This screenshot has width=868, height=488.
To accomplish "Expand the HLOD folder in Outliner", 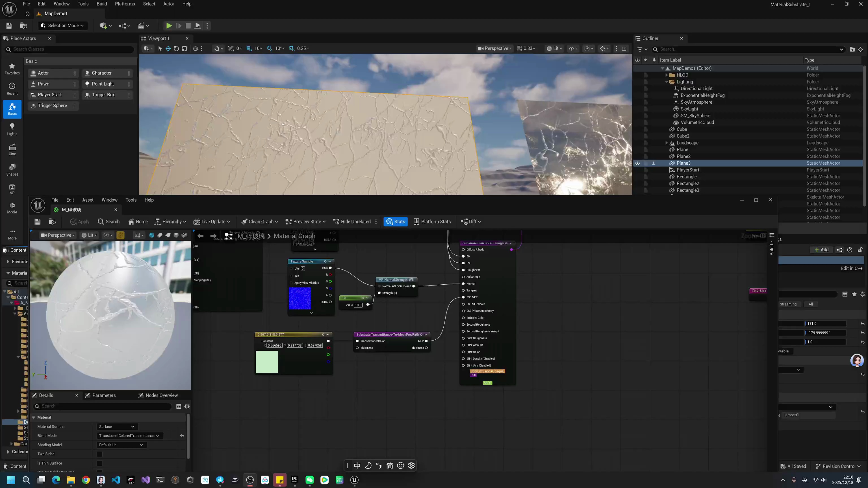I will click(x=666, y=75).
